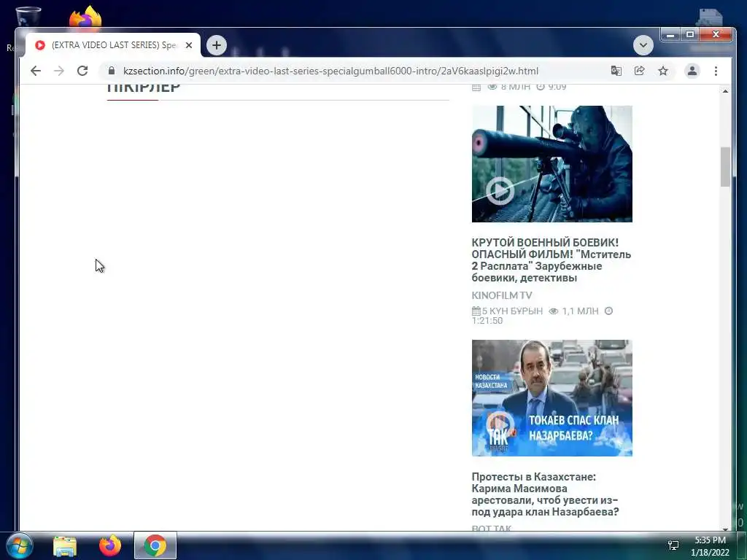Open File Explorer from the taskbar

click(x=64, y=545)
